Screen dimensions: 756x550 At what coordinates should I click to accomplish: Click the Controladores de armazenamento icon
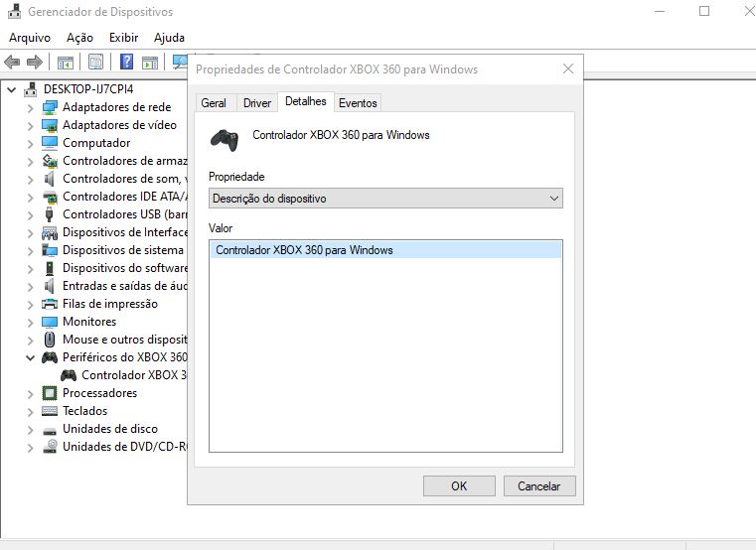tap(50, 161)
